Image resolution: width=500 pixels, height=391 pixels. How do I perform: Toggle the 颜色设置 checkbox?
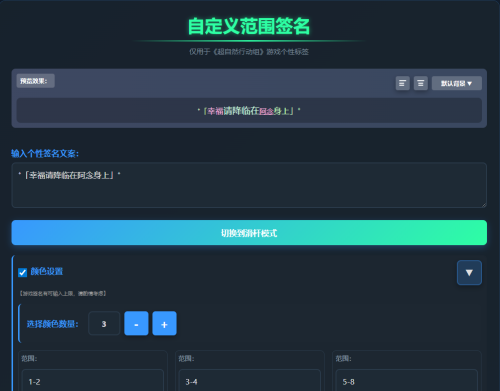click(22, 272)
